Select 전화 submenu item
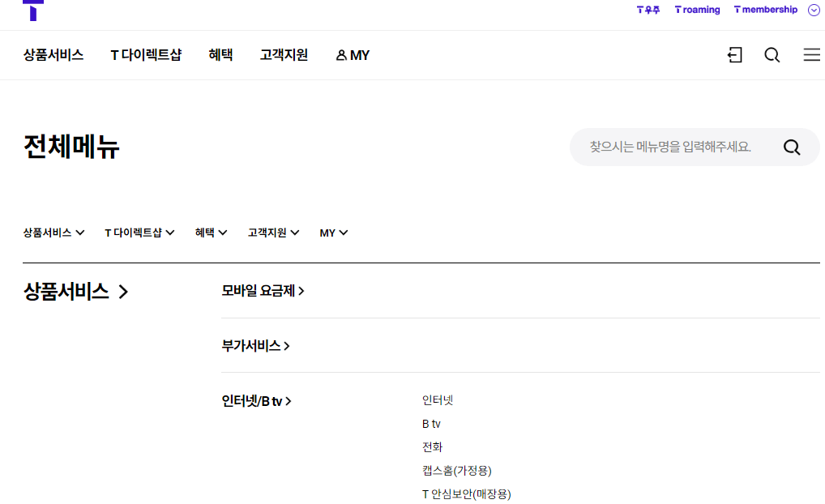 click(x=432, y=447)
